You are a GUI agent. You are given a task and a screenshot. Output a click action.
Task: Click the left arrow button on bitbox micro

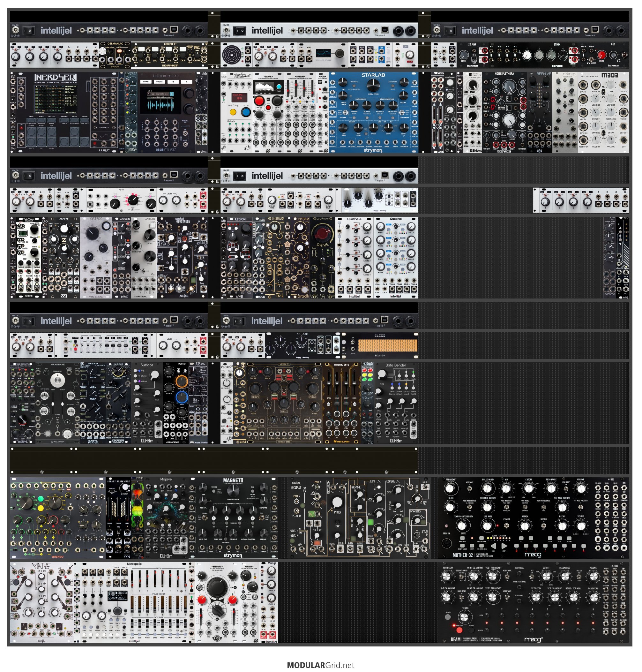173,82
